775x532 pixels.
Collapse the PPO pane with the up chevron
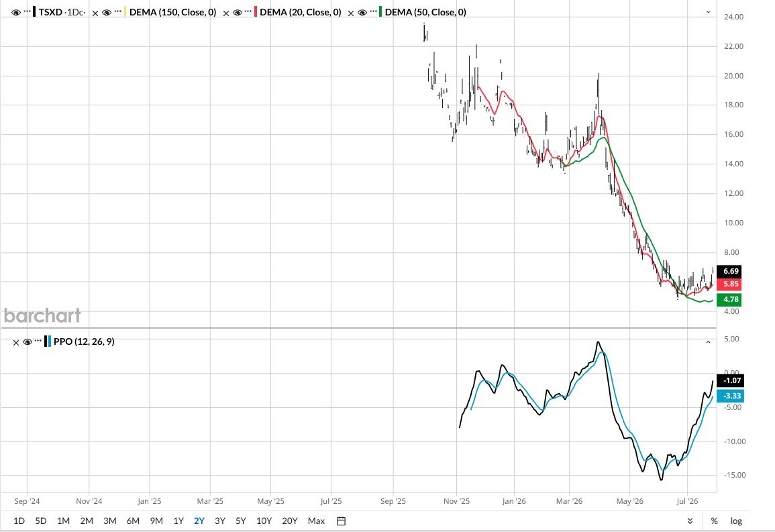click(x=709, y=342)
